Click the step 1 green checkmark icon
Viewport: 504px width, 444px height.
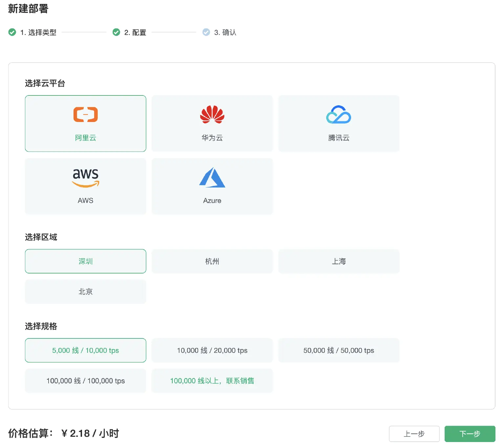click(12, 32)
